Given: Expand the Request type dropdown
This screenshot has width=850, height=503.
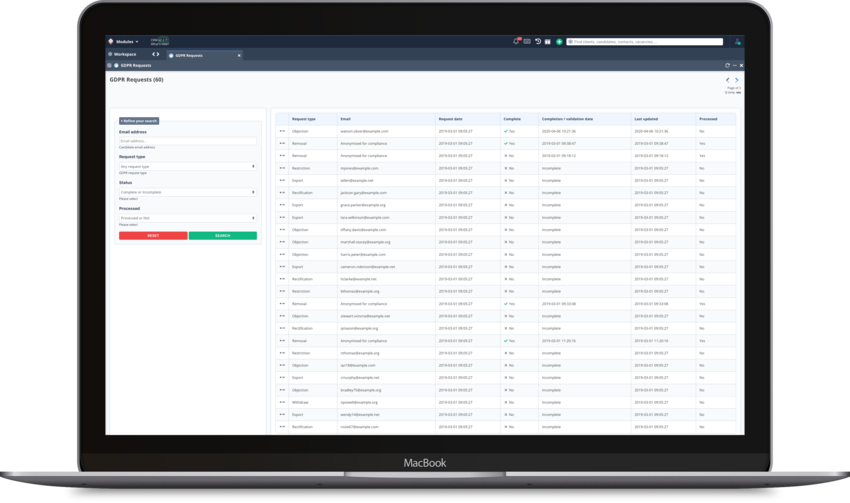Looking at the screenshot, I should (188, 166).
